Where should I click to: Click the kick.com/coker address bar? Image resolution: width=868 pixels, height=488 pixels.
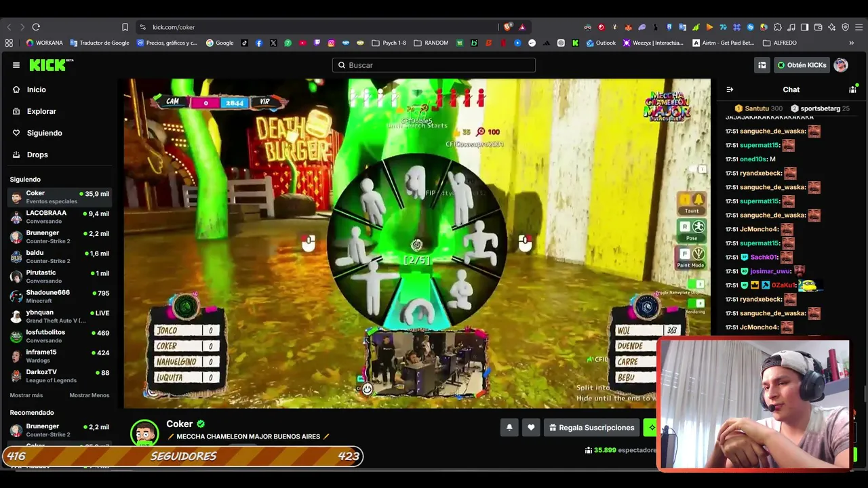174,27
